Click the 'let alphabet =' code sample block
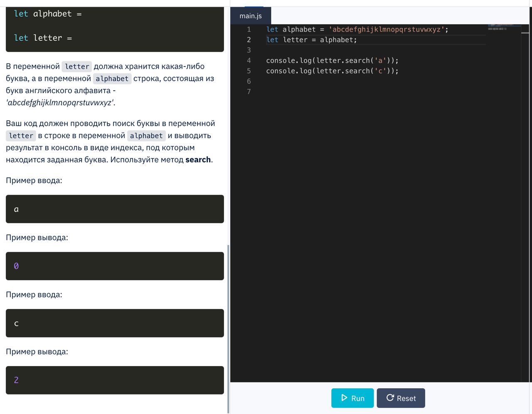This screenshot has height=414, width=532. pos(115,29)
